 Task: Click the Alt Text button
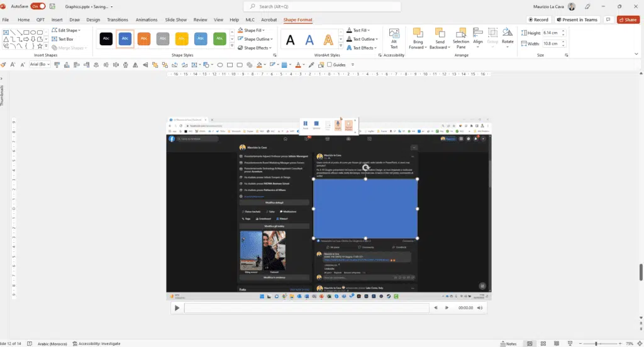coord(394,38)
